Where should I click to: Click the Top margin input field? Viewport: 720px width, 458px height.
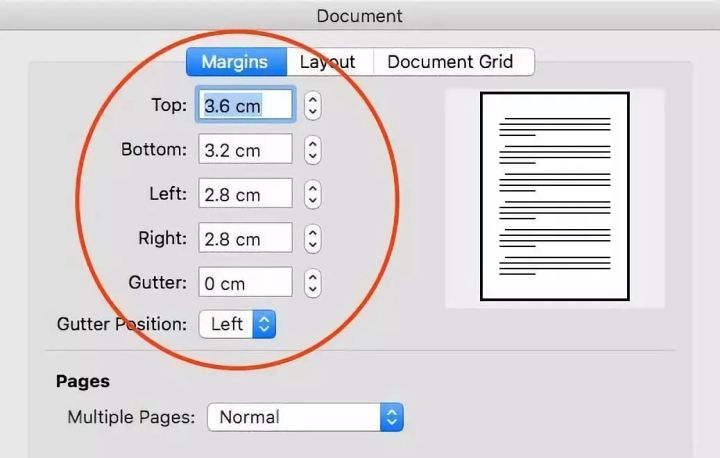pyautogui.click(x=246, y=106)
